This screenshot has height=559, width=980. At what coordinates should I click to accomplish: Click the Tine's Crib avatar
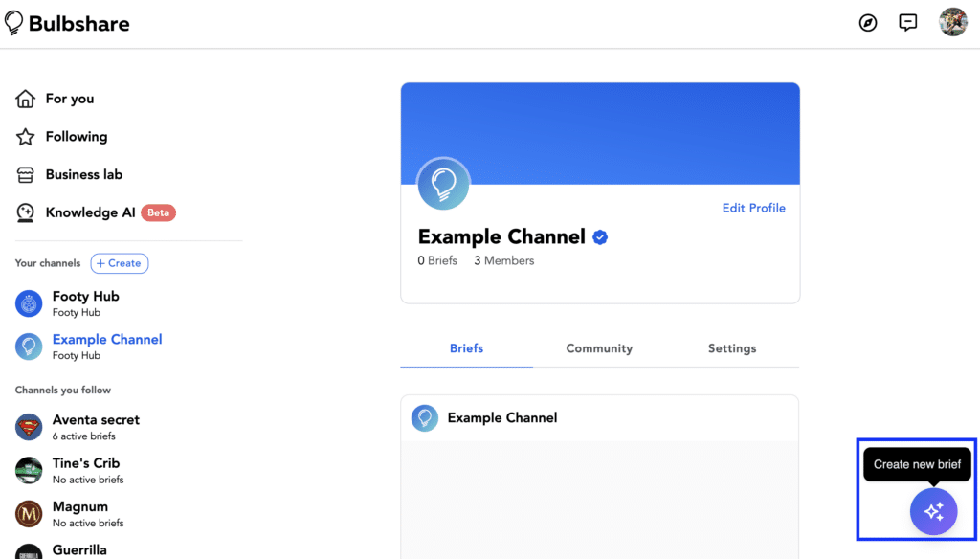[29, 470]
